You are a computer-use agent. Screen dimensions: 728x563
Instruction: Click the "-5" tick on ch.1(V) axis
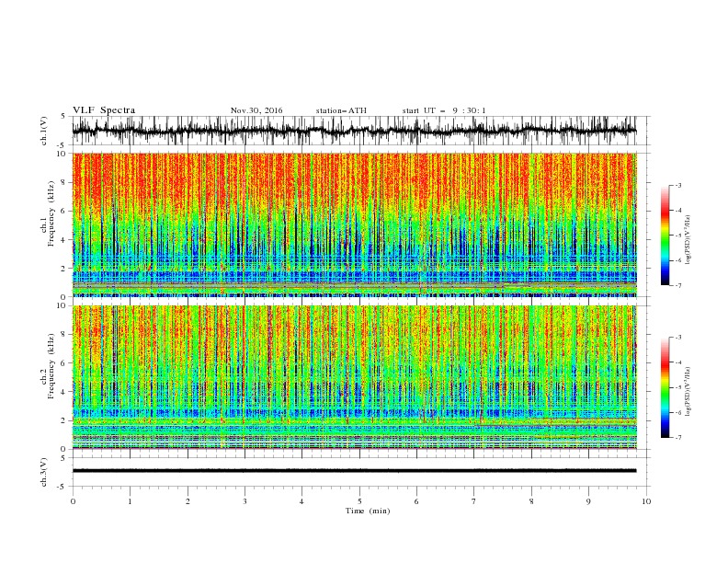click(63, 145)
